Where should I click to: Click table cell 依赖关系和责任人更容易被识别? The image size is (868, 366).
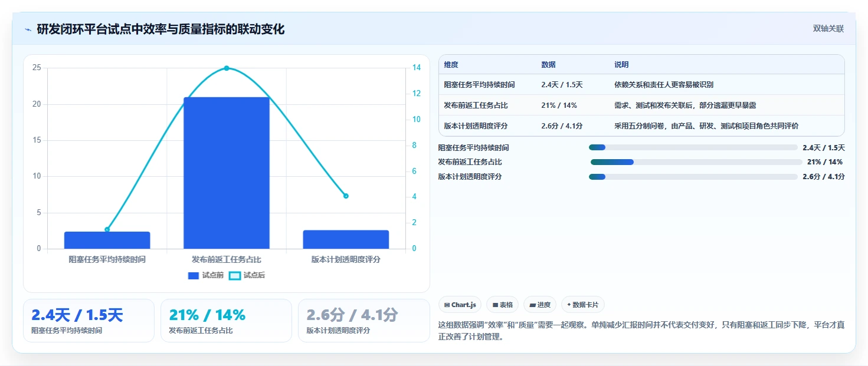point(664,85)
